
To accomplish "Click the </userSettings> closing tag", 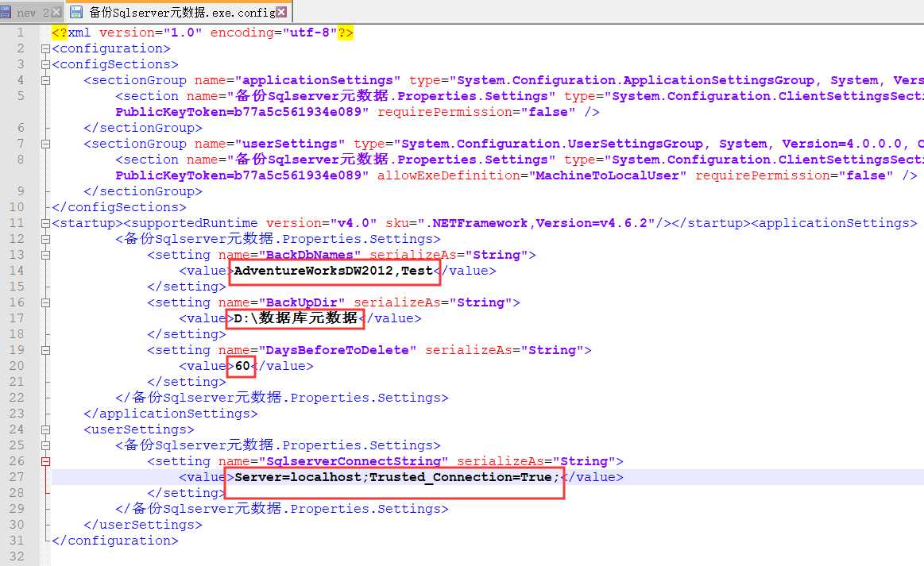I will pyautogui.click(x=142, y=525).
